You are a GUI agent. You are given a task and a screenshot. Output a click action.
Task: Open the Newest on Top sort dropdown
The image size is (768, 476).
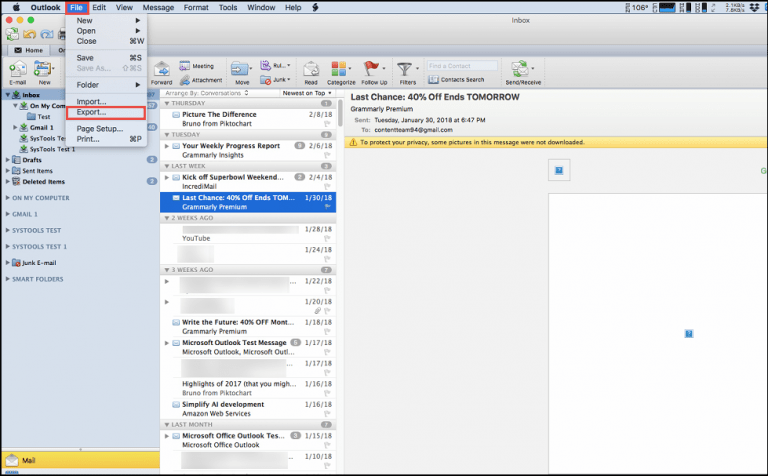[x=307, y=93]
